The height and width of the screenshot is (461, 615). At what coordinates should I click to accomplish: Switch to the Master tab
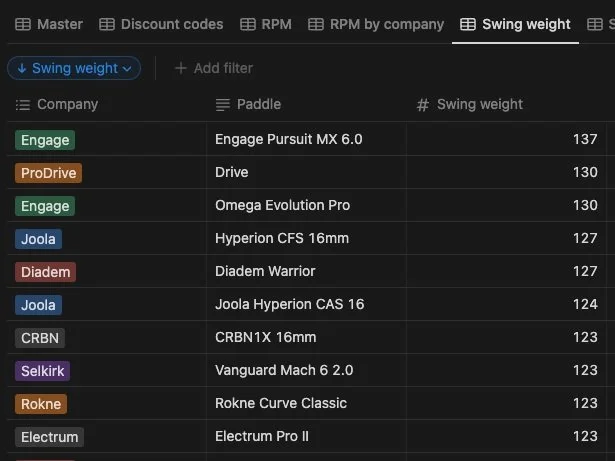[x=49, y=24]
